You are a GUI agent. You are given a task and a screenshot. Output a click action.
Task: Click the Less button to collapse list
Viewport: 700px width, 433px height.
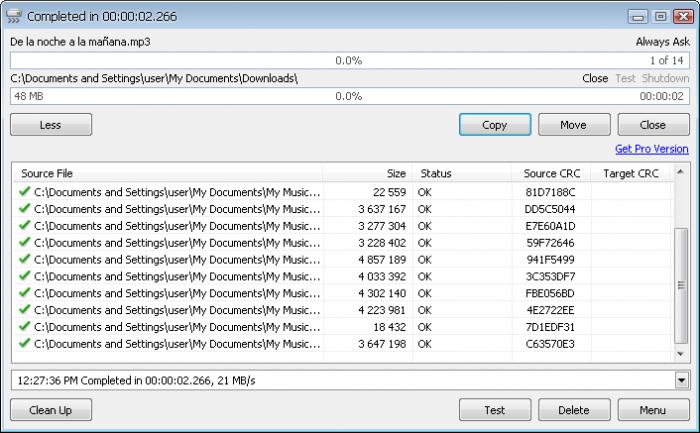51,125
